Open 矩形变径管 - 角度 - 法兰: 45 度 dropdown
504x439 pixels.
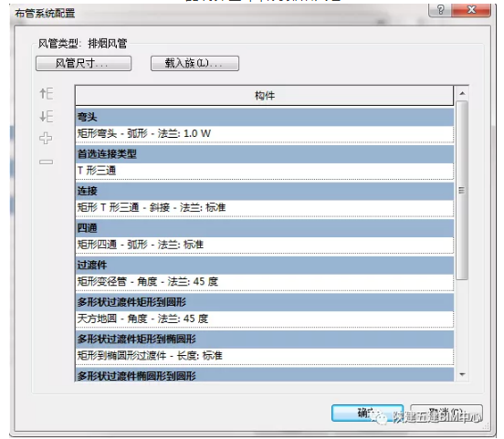(265, 282)
